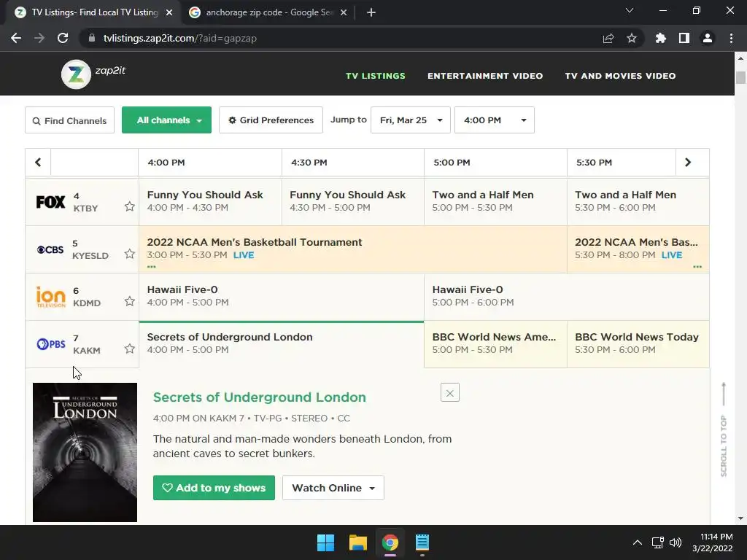Click the FOX channel logo

[50, 202]
